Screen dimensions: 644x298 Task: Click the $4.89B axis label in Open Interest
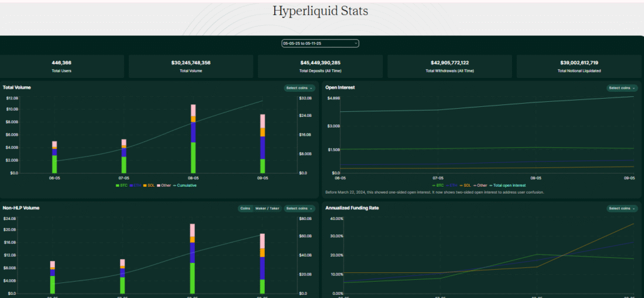pos(333,98)
